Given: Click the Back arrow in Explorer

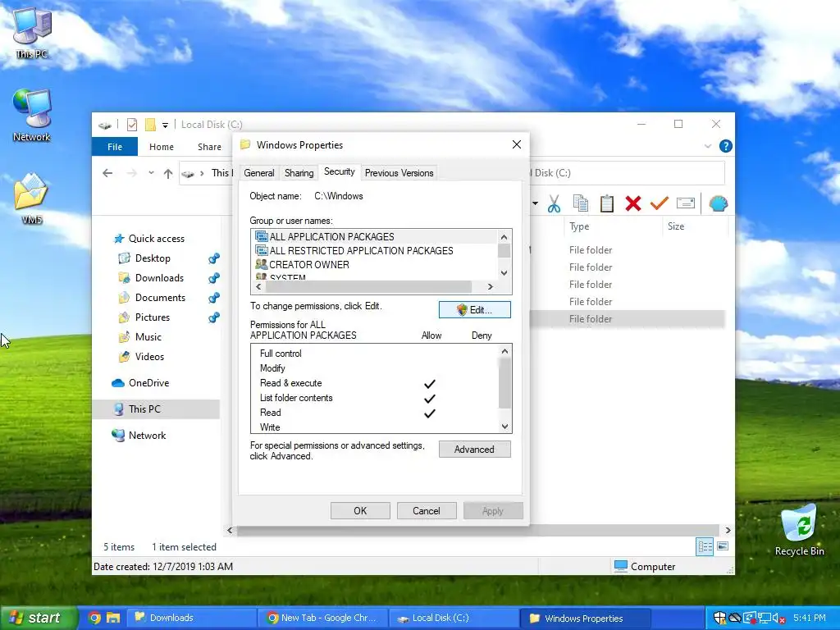Looking at the screenshot, I should (x=107, y=173).
